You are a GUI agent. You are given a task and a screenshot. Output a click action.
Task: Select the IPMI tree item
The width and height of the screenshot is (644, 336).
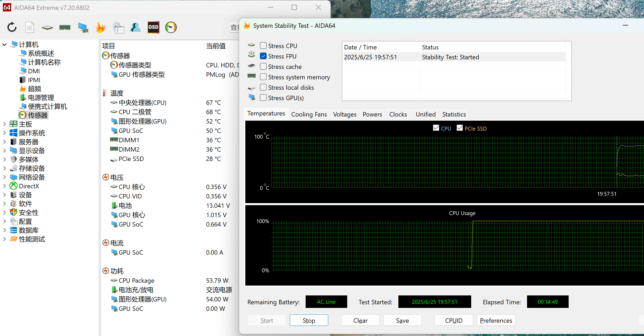tap(34, 80)
